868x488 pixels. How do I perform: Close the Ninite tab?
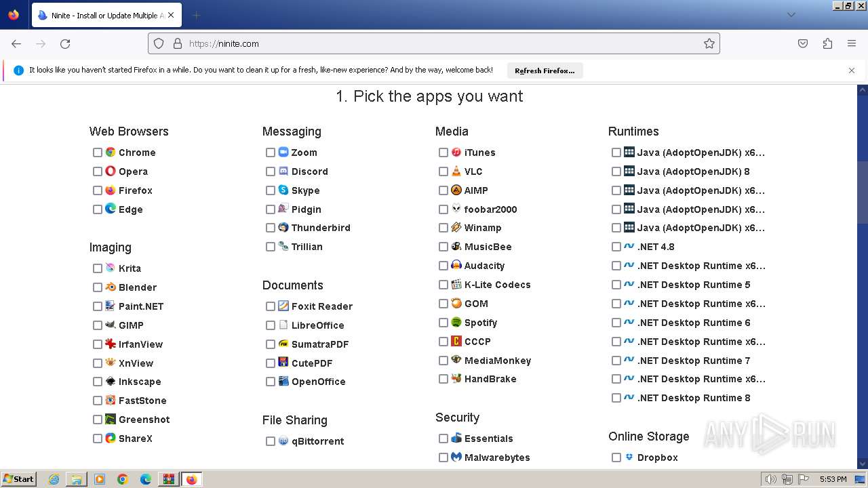(170, 15)
